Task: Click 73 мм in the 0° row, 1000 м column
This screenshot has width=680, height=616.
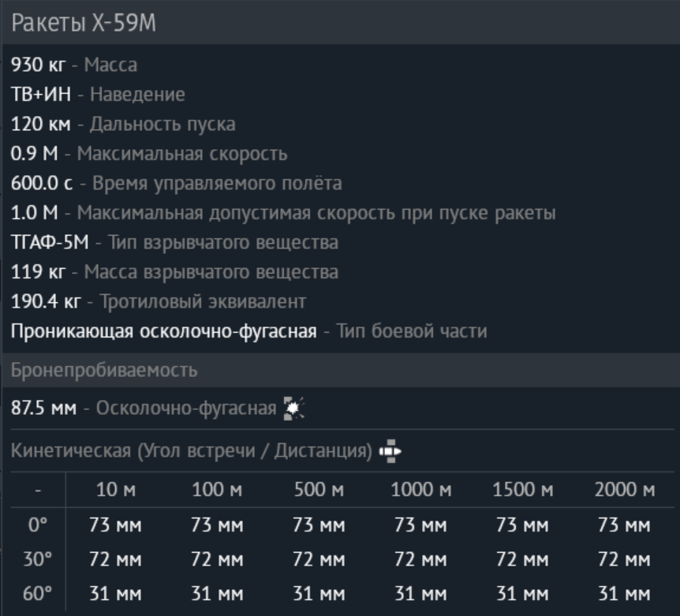Action: pos(421,525)
